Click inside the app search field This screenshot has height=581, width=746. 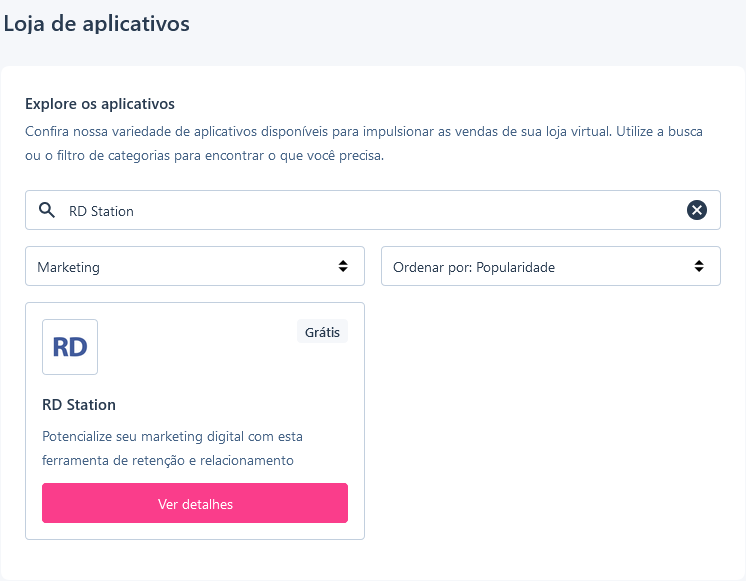click(x=373, y=210)
